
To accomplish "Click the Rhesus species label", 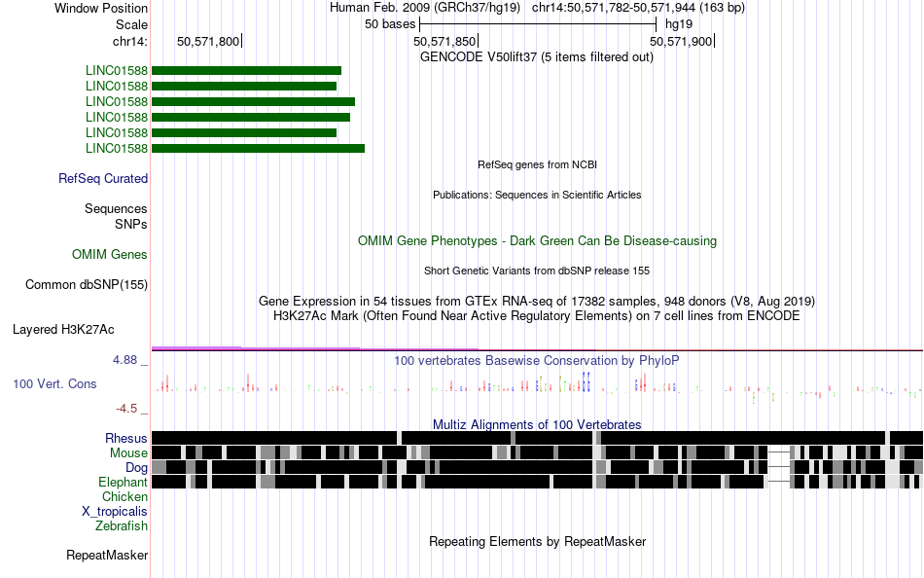I will coord(126,438).
